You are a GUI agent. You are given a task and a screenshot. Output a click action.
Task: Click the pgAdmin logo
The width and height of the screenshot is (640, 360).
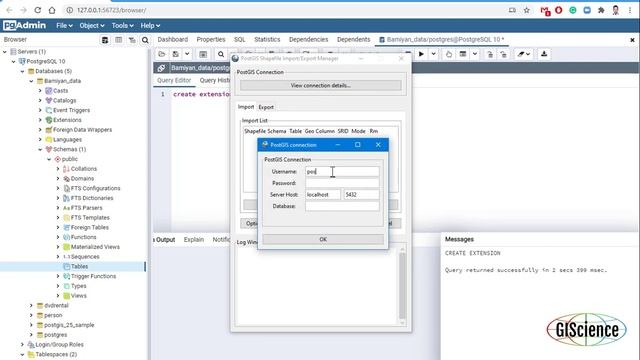tap(24, 25)
